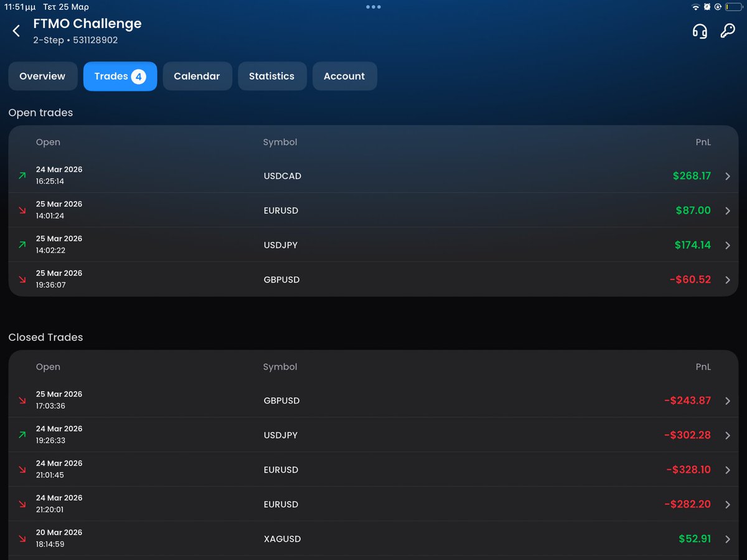This screenshot has width=747, height=560.
Task: Tap the 20 Mar 2026 18:14:59 timestamp
Action: [59, 538]
